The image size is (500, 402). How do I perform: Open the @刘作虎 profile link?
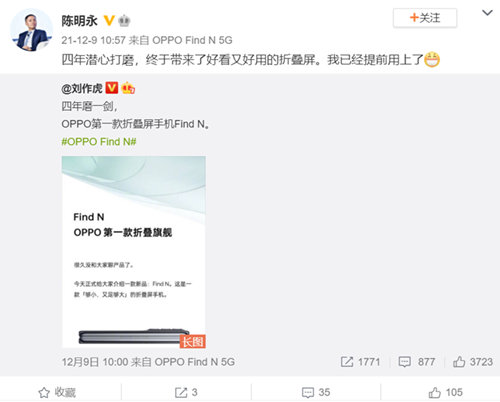(x=82, y=89)
